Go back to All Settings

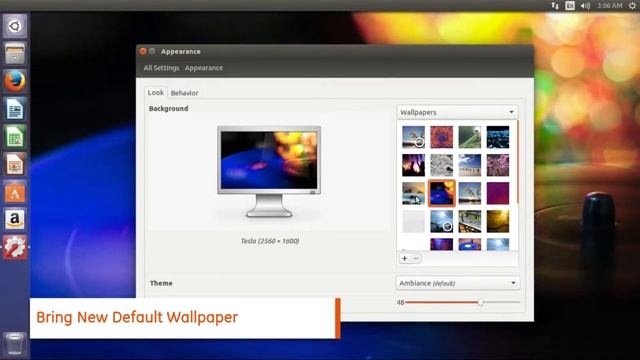pos(161,68)
